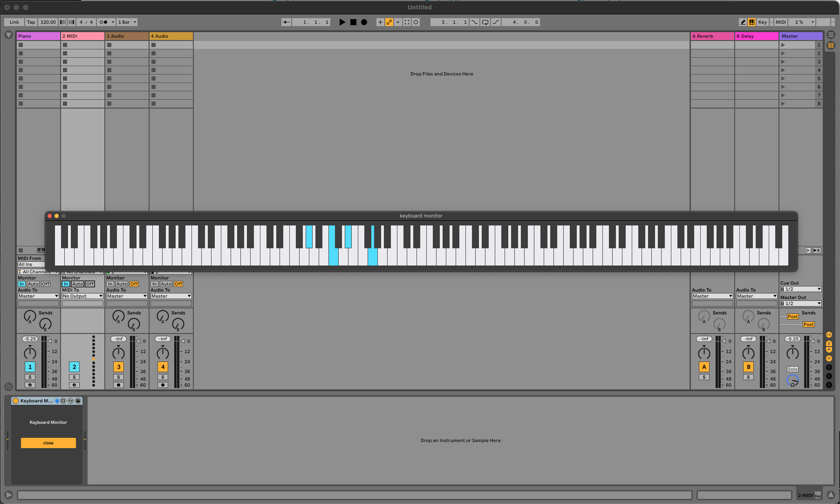Screen dimensions: 840x504
Task: Open the Cue Out dropdown
Action: click(x=800, y=289)
